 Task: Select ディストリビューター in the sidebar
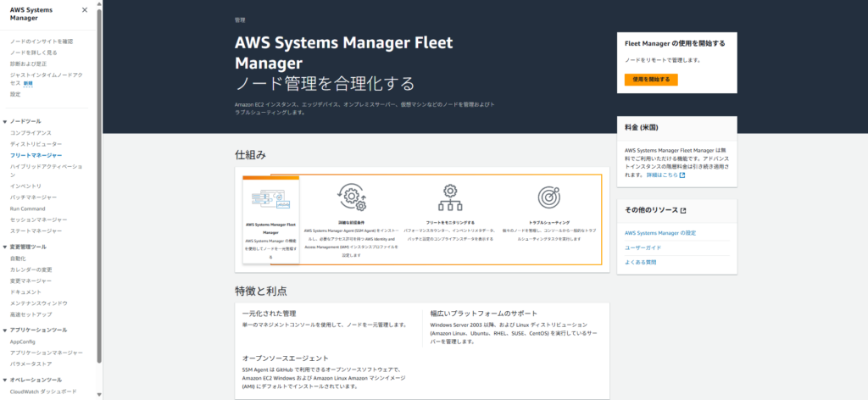[x=36, y=144]
